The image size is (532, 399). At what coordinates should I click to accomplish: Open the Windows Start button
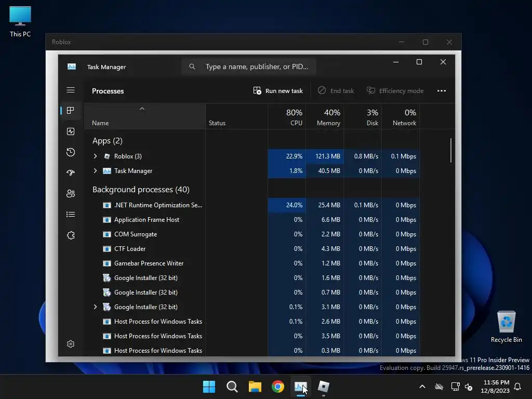[x=209, y=387]
